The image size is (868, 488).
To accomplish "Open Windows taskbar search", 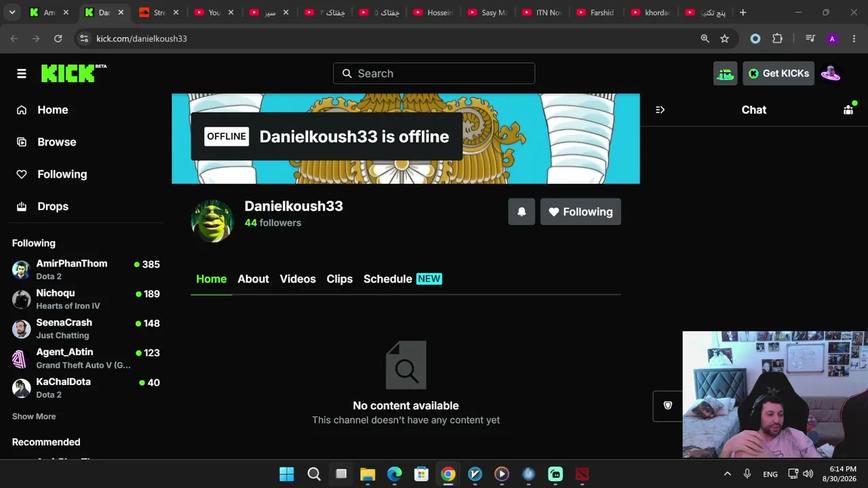I will pos(314,474).
